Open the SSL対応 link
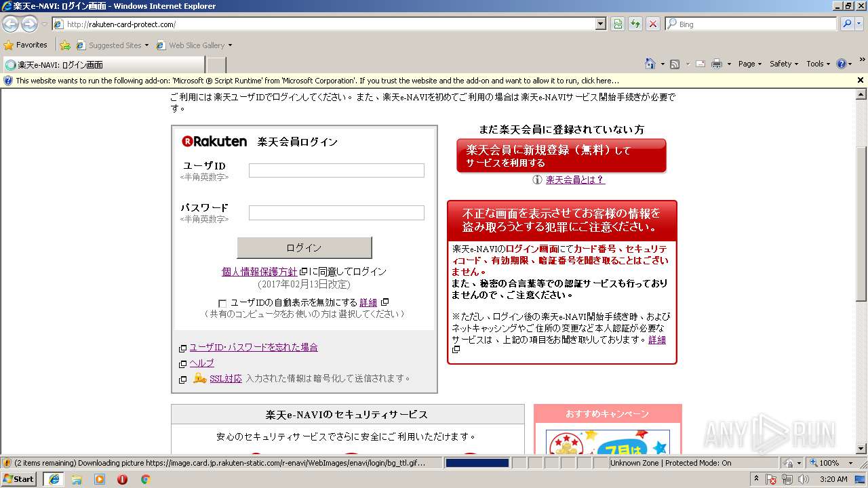The image size is (868, 488). [226, 378]
